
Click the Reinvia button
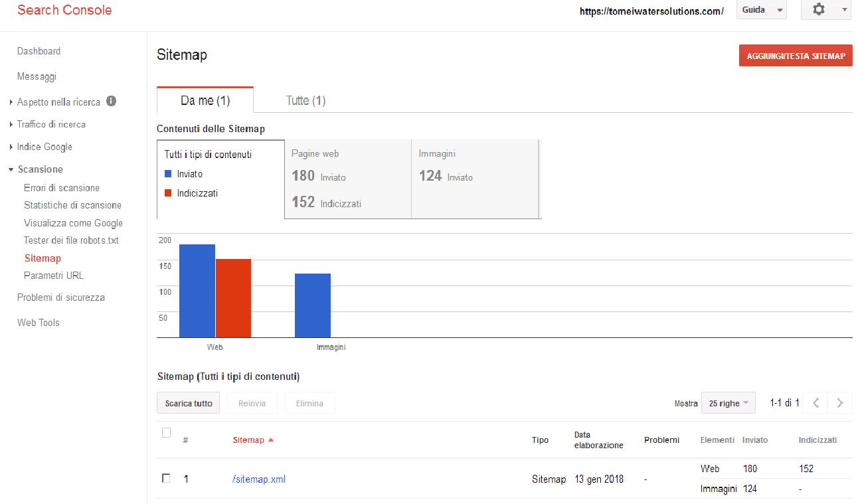[252, 403]
